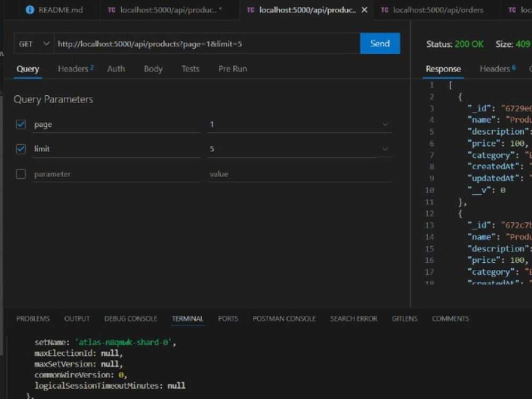
Task: Open the COMMENTS panel tab
Action: 450,319
